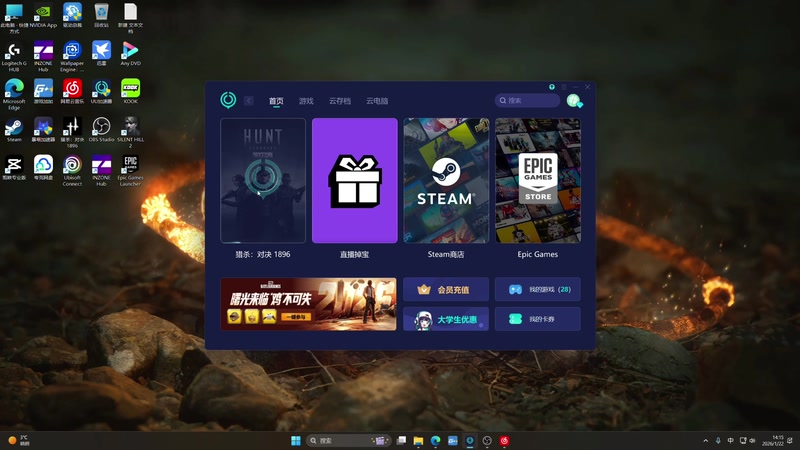Click the 大学生优惠 button
Viewport: 800px width, 450px height.
click(446, 319)
